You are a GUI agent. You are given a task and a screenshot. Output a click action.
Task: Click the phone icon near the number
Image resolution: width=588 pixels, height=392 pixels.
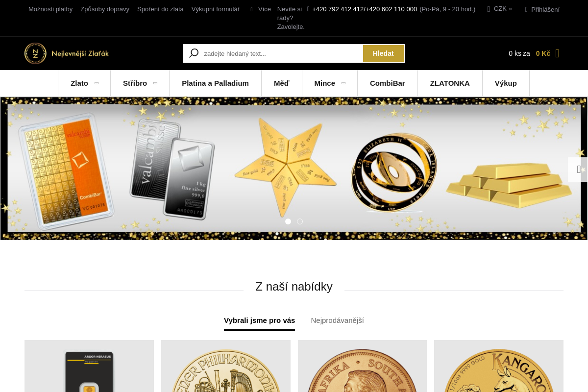(x=308, y=9)
